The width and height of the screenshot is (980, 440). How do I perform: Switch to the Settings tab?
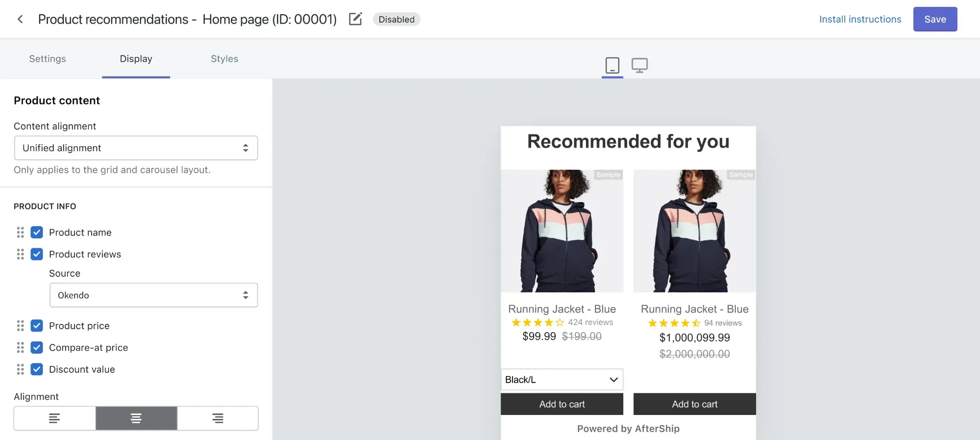(x=47, y=59)
